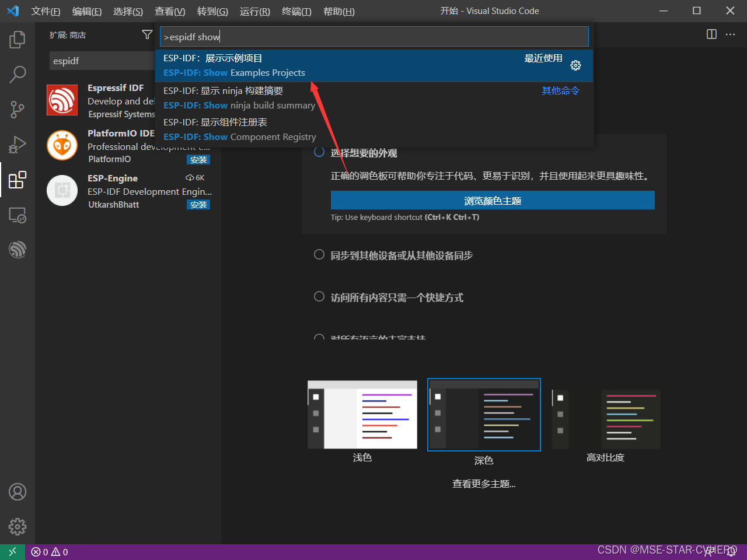Viewport: 747px width, 560px height.
Task: Click the split editor icon
Action: click(711, 34)
